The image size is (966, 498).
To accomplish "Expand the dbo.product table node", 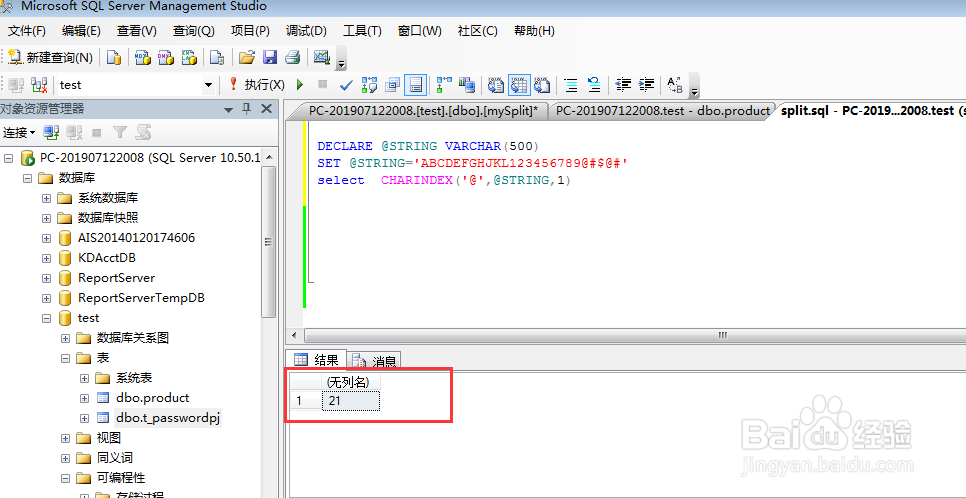I will pos(85,398).
